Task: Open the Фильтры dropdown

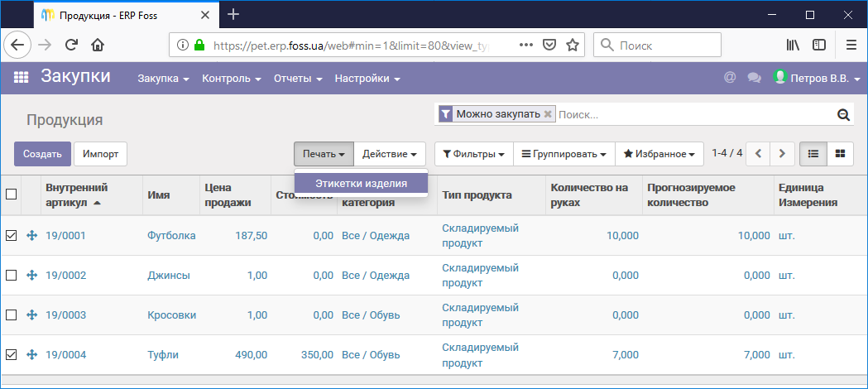Action: (474, 154)
